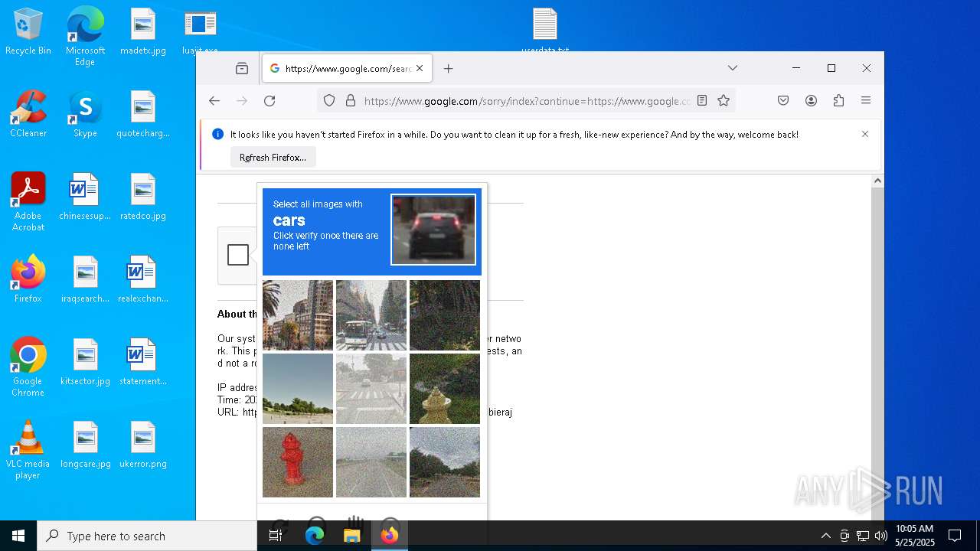Image resolution: width=980 pixels, height=551 pixels.
Task: Select longcare.jpg desktop file
Action: tap(85, 445)
